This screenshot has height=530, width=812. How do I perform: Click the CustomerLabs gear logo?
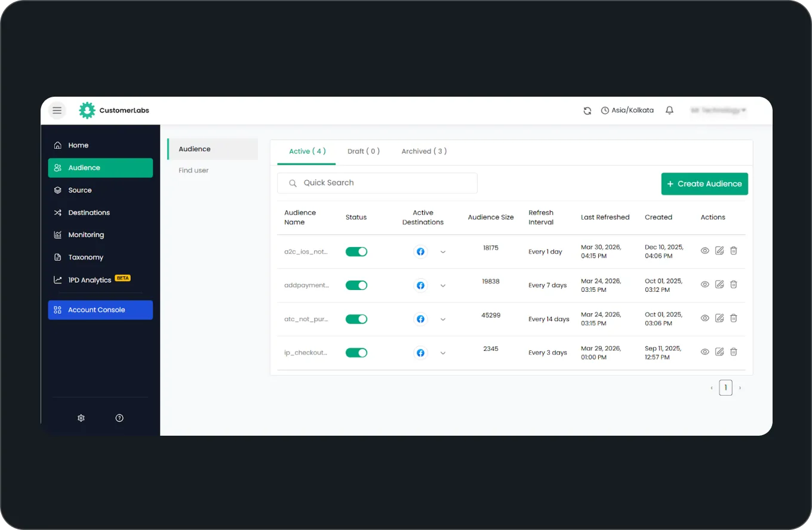pyautogui.click(x=87, y=110)
